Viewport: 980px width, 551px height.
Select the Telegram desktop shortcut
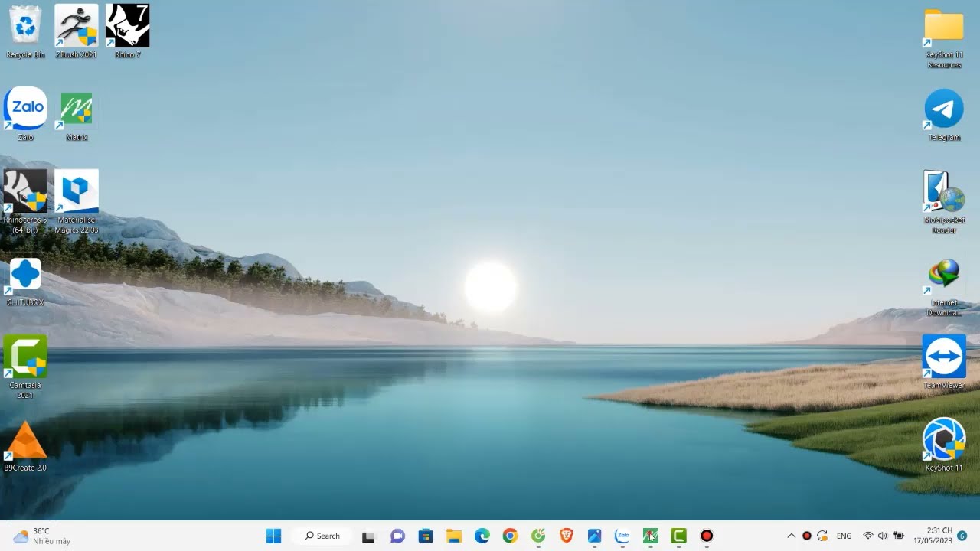(x=944, y=115)
